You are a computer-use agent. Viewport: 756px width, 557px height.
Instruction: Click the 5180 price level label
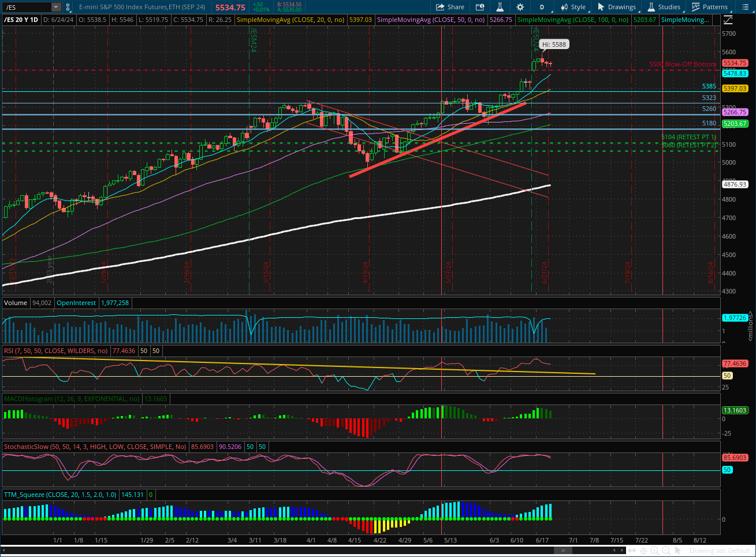709,123
